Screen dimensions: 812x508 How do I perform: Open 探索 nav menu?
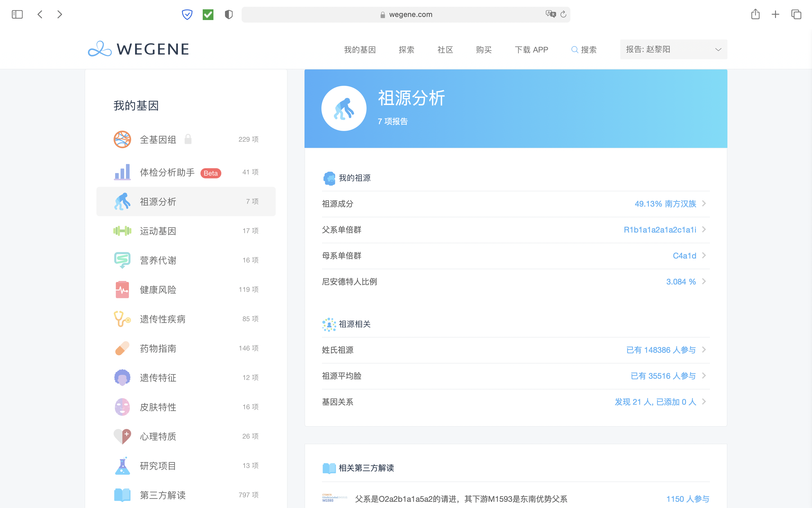[406, 50]
